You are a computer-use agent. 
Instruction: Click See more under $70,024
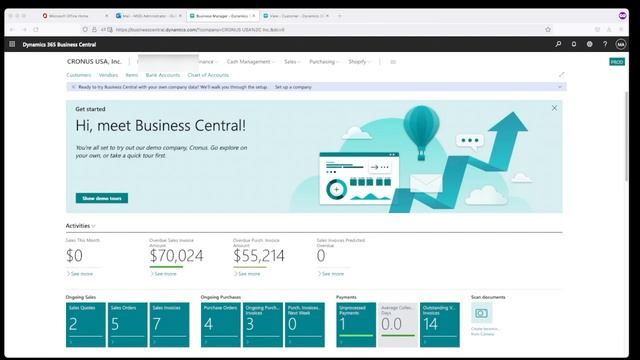pyautogui.click(x=163, y=274)
